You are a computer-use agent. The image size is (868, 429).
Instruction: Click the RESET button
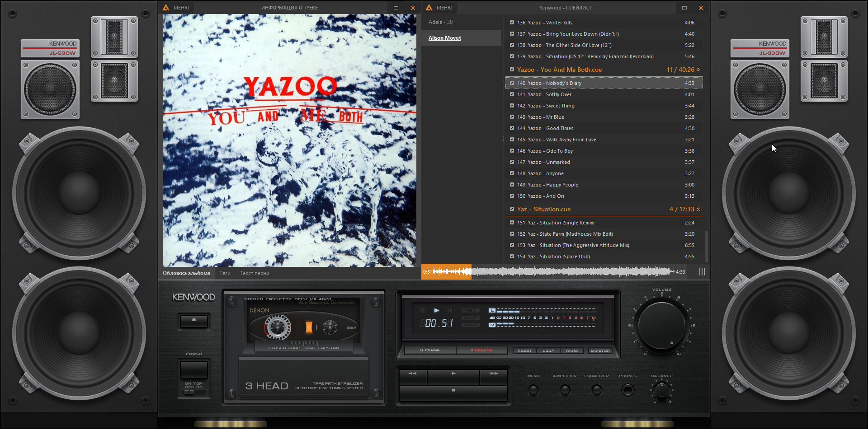coord(525,351)
